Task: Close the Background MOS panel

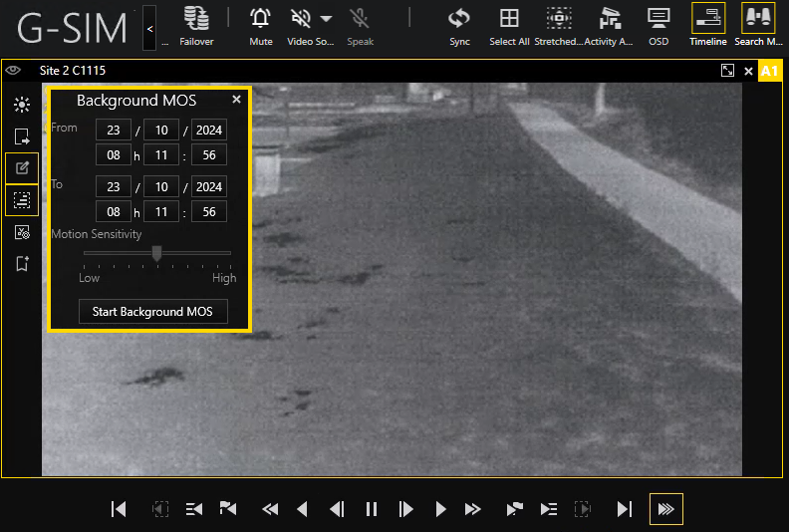Action: (236, 100)
